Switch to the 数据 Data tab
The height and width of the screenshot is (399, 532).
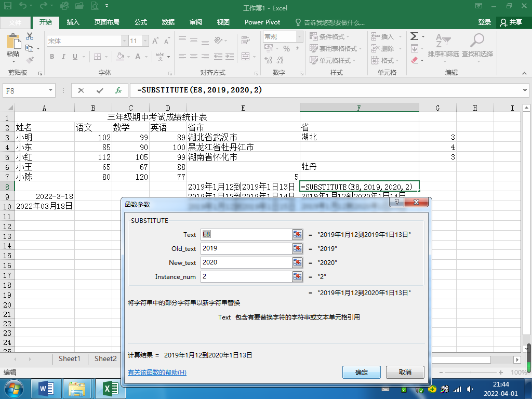[168, 22]
